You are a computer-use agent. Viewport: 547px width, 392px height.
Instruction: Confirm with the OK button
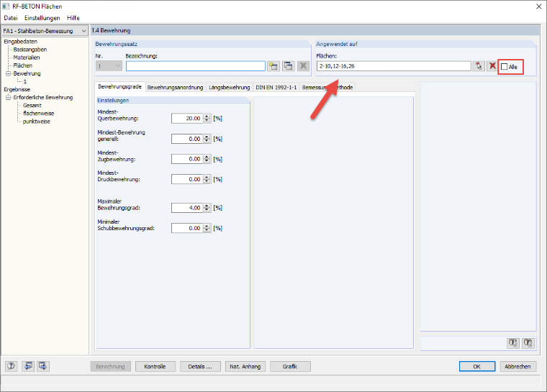click(477, 367)
